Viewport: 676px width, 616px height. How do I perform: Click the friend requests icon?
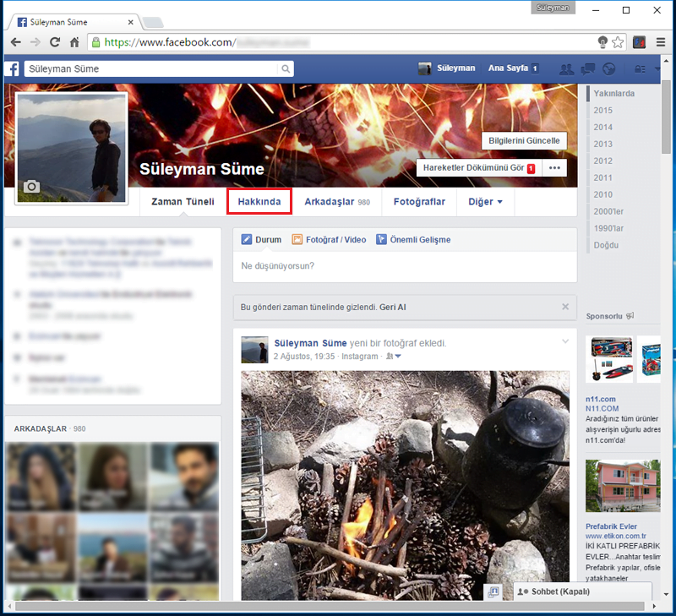pos(567,69)
